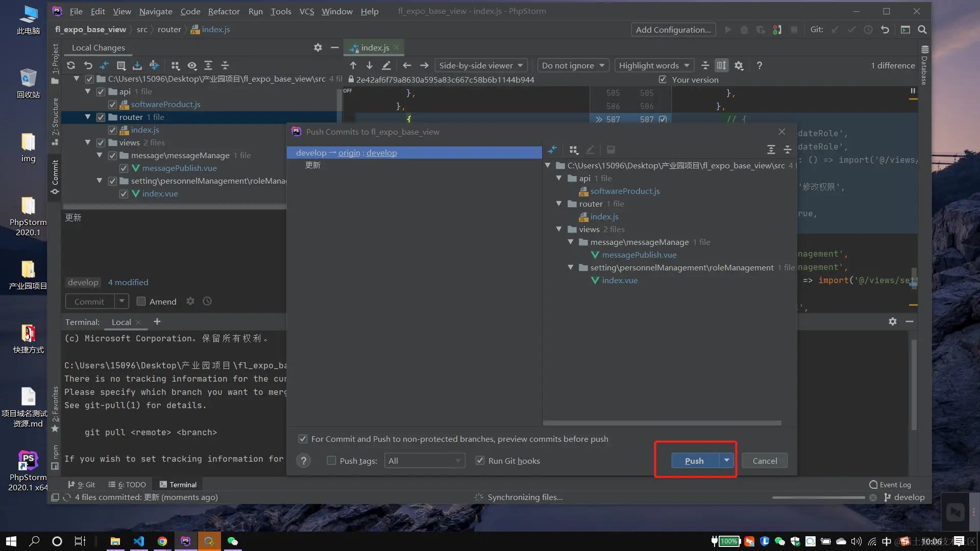The image size is (980, 551).
Task: Enable the Push tags checkbox
Action: [331, 461]
